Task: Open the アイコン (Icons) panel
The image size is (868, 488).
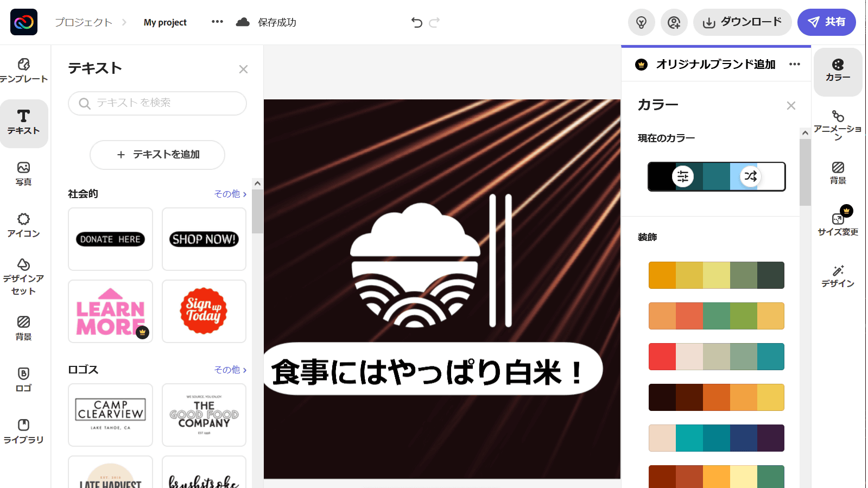Action: [x=24, y=225]
